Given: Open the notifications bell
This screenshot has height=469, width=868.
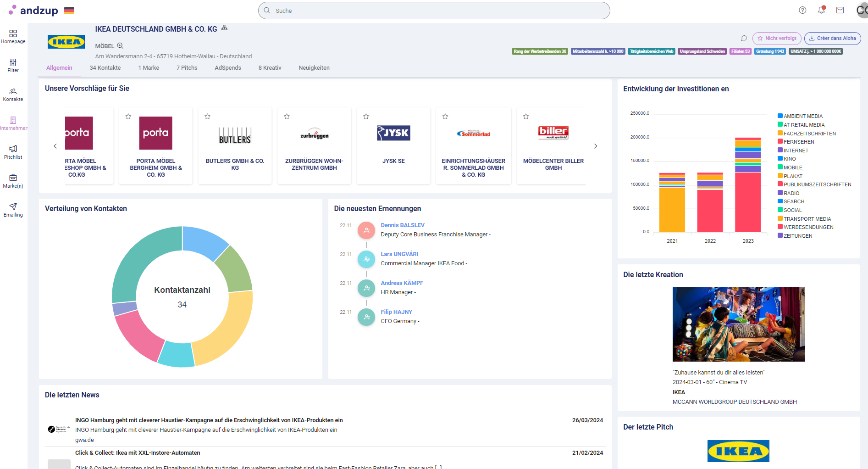Looking at the screenshot, I should 821,10.
